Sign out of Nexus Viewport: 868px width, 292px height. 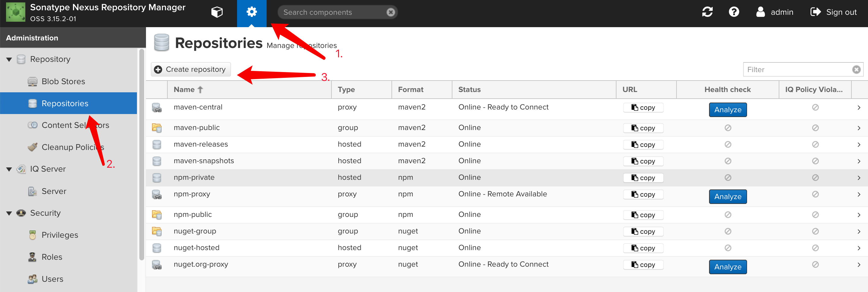[833, 12]
